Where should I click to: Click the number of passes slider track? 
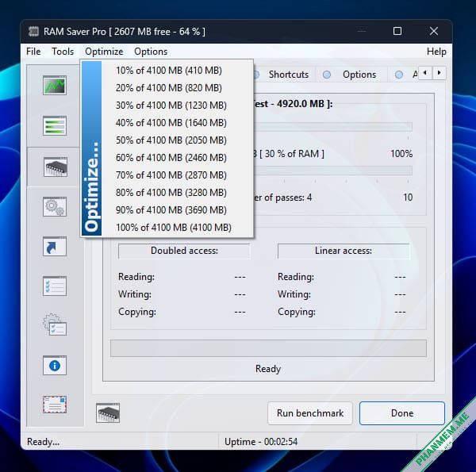tap(332, 171)
